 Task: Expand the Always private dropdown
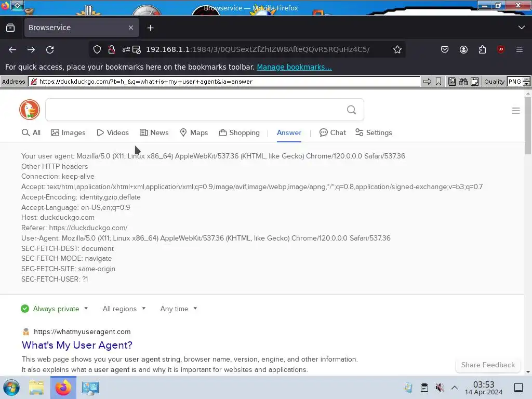pos(55,309)
